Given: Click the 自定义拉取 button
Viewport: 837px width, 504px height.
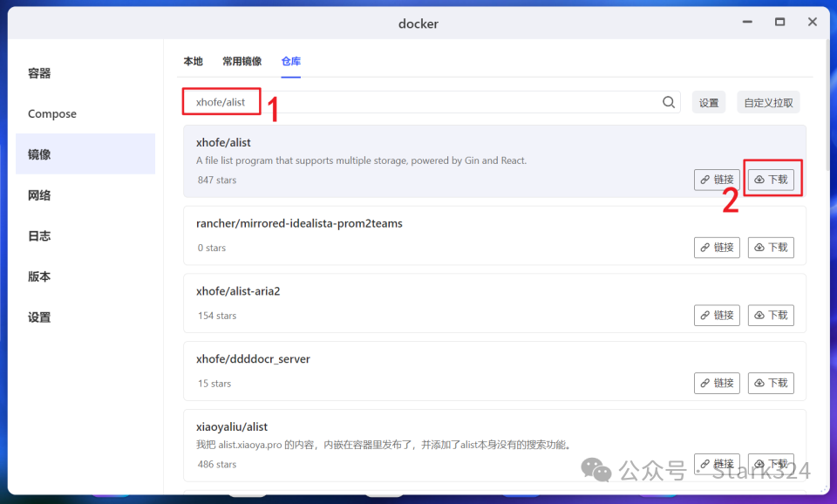Looking at the screenshot, I should pyautogui.click(x=768, y=102).
